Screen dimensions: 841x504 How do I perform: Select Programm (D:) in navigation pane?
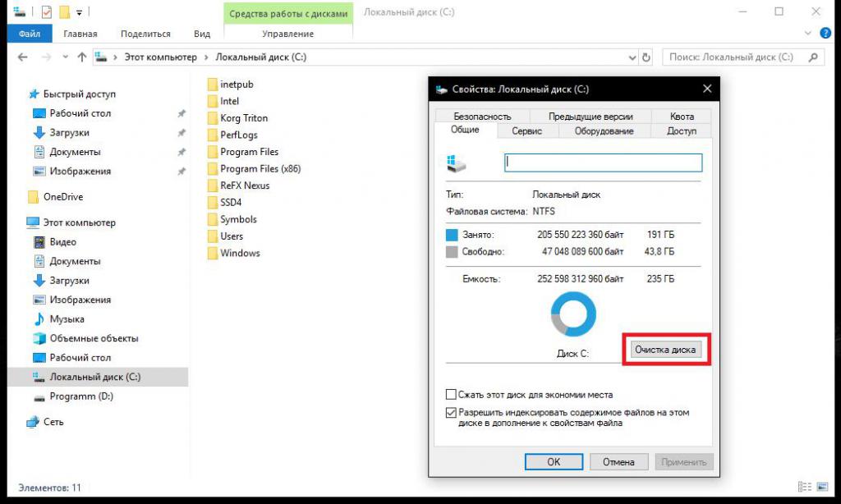tap(80, 396)
